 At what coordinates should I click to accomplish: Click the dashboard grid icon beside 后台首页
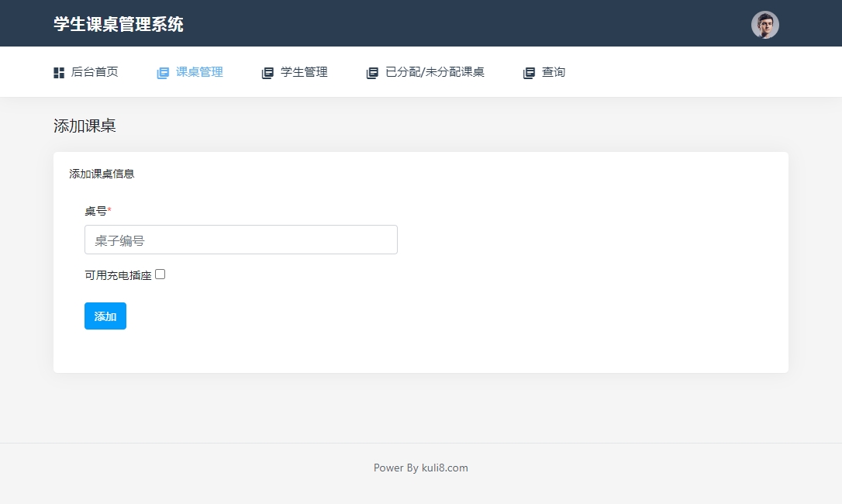[59, 73]
